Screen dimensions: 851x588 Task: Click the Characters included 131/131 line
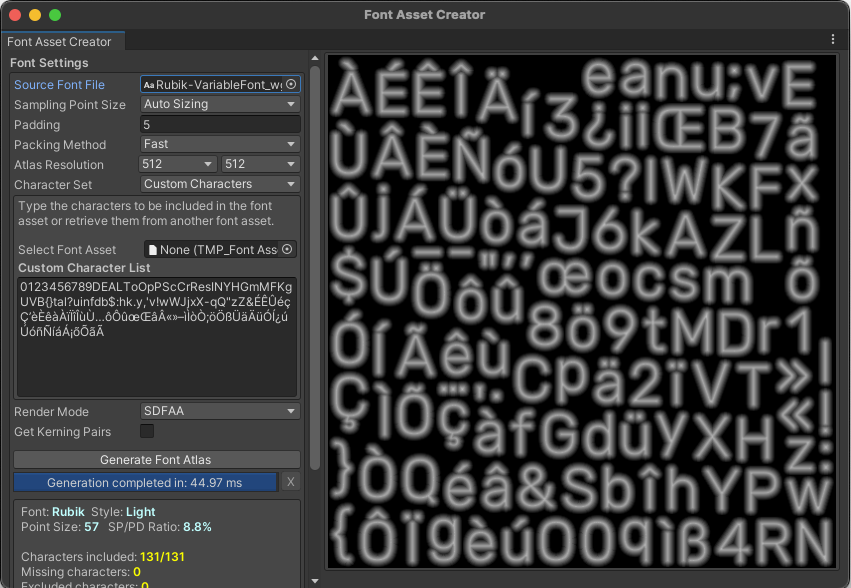click(103, 557)
